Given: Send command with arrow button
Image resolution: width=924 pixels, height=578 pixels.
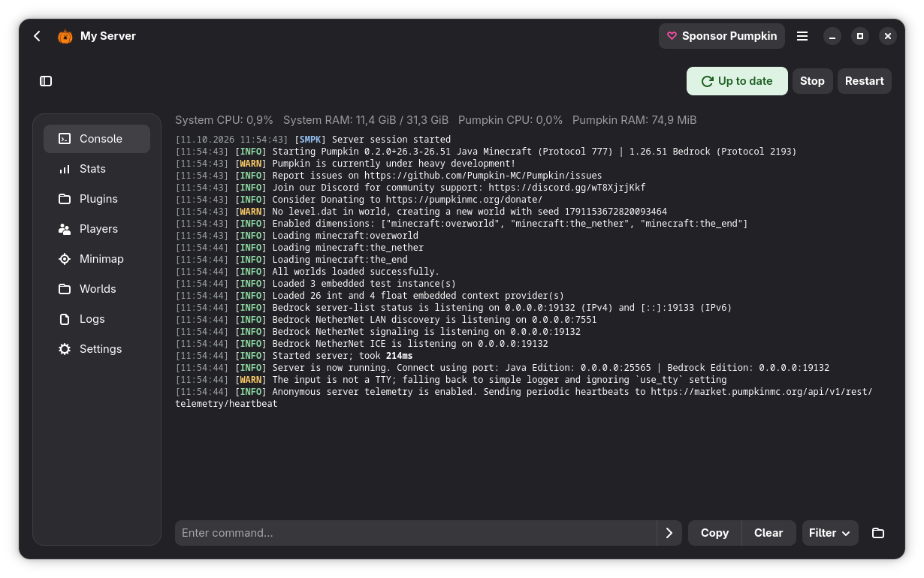Looking at the screenshot, I should 669,533.
